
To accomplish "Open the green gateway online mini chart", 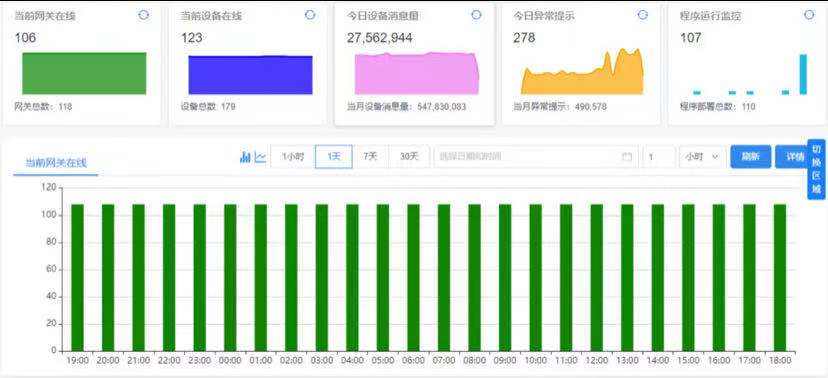I will [84, 73].
